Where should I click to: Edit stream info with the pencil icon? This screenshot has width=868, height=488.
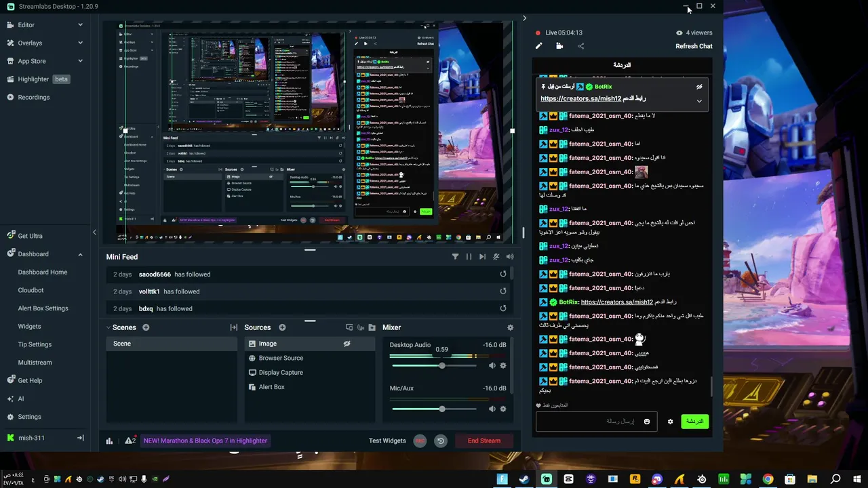(x=538, y=46)
